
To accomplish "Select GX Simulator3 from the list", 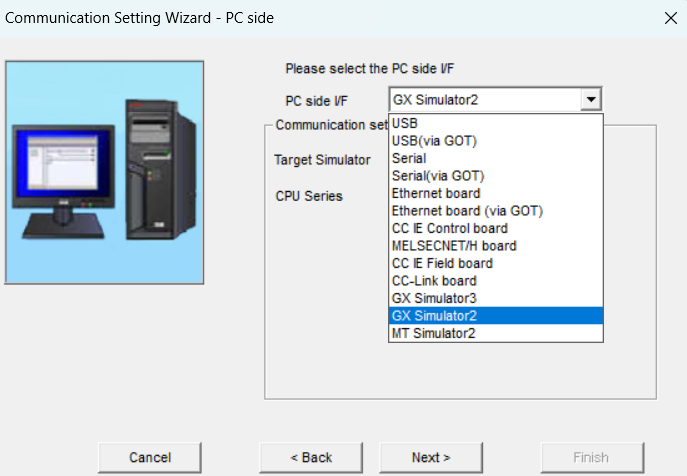I will 496,298.
